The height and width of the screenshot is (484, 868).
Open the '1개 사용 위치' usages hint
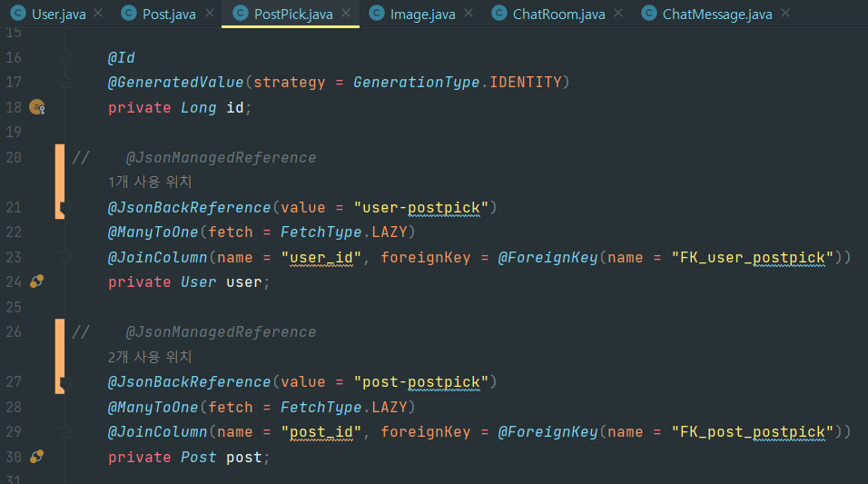pos(150,182)
